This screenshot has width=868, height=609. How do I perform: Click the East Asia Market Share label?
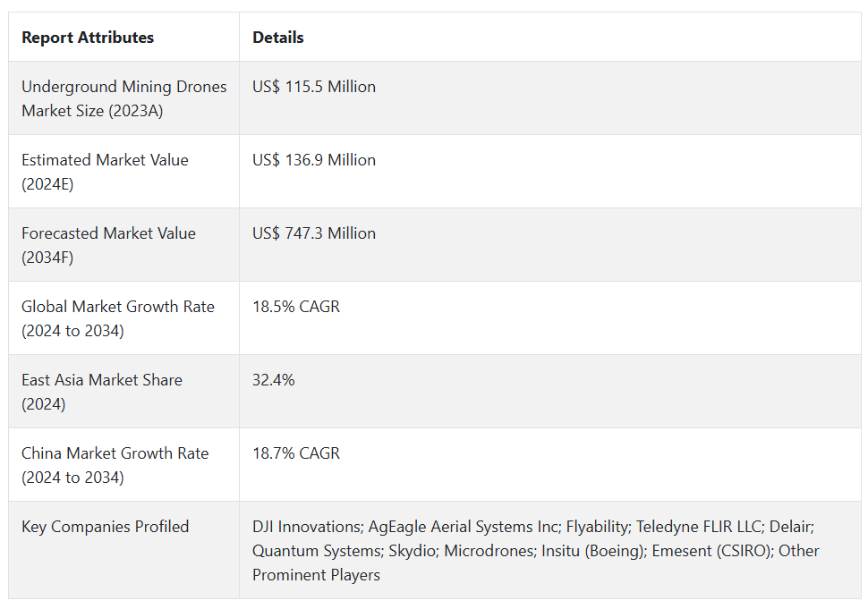click(x=101, y=392)
